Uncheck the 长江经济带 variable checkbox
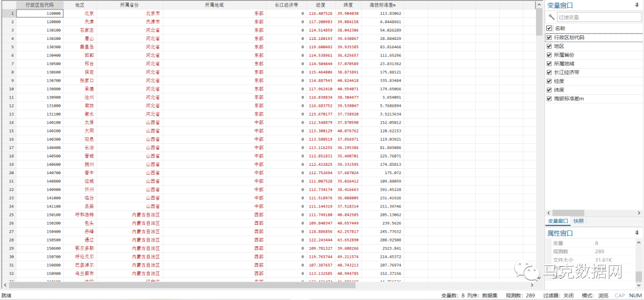The width and height of the screenshot is (644, 300). tap(549, 72)
